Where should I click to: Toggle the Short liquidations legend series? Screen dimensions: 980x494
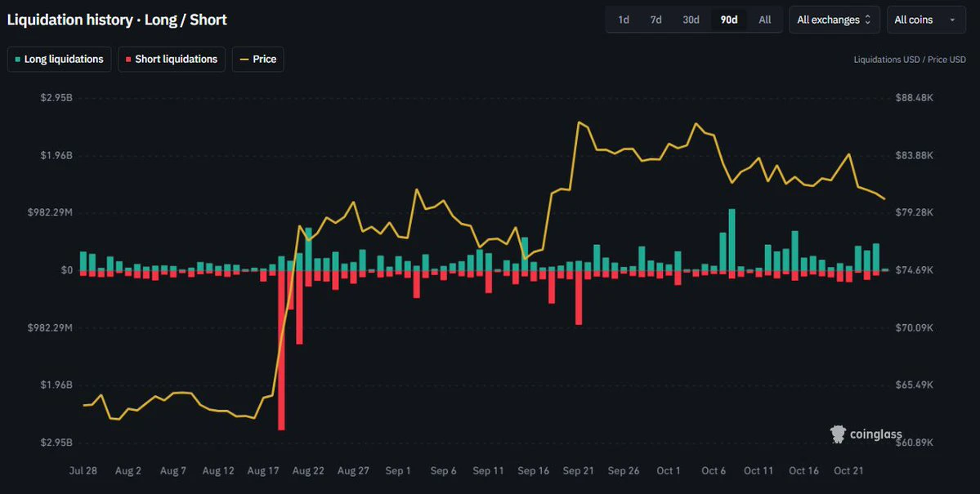click(x=172, y=60)
